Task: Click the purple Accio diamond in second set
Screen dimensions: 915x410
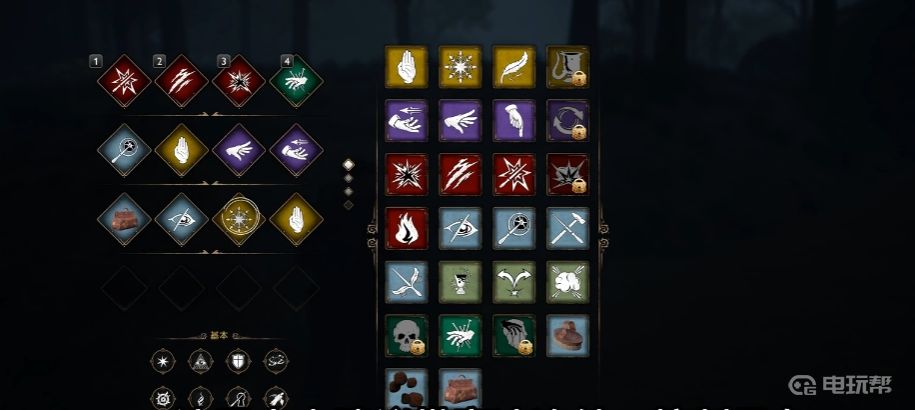Action: (296, 150)
